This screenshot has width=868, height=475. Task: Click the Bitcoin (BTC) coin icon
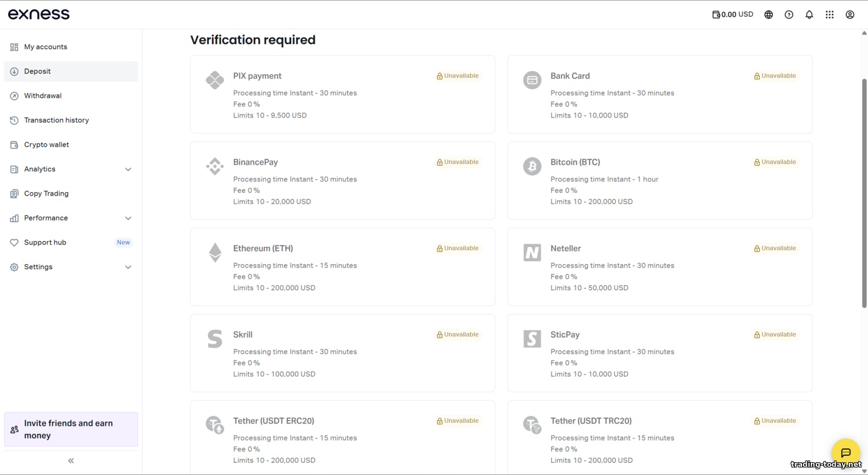pos(532,166)
